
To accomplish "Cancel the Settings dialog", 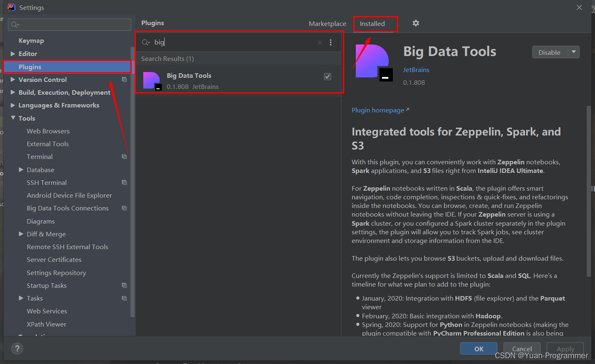I will pyautogui.click(x=522, y=349).
